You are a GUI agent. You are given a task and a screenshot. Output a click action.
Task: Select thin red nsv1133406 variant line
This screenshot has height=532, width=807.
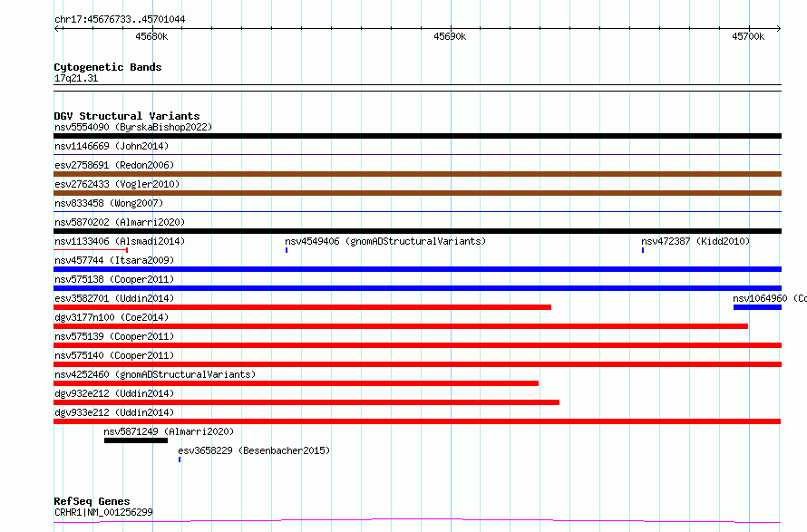91,250
